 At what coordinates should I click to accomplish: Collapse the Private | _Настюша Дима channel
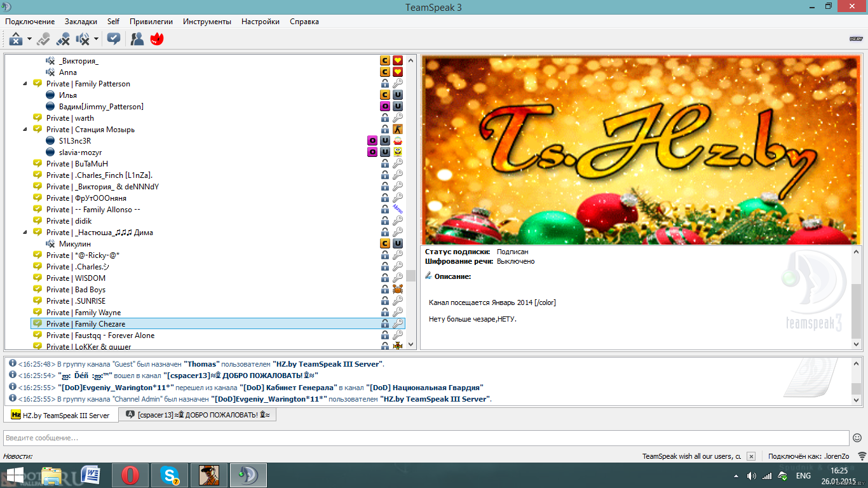(25, 233)
